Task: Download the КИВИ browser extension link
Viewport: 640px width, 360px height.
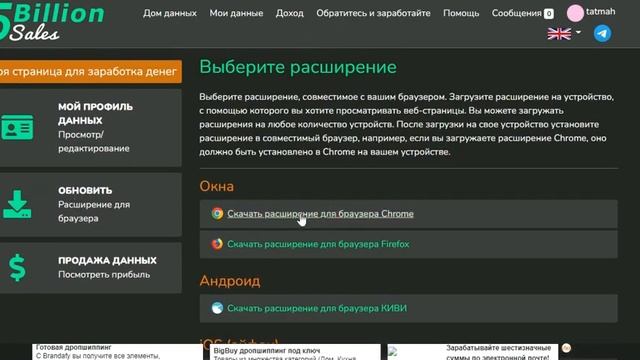Action: (317, 308)
